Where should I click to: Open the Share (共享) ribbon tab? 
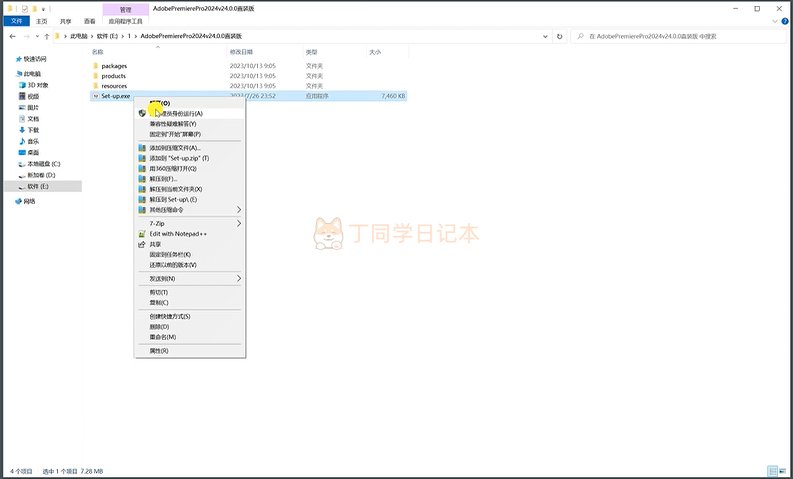66,21
